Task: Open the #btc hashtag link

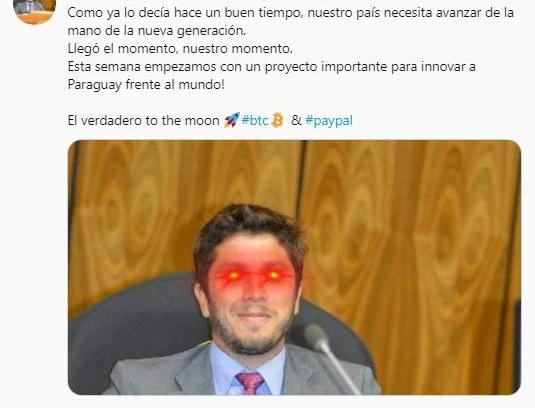Action: (255, 120)
